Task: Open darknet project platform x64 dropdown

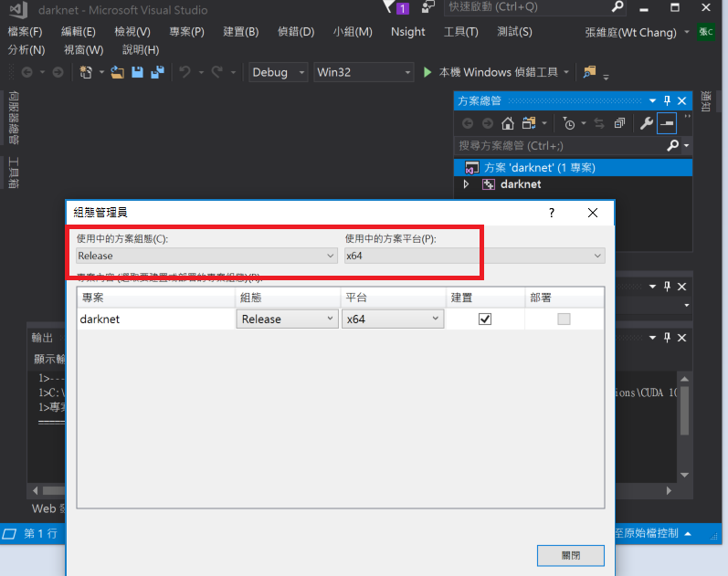Action: (393, 319)
